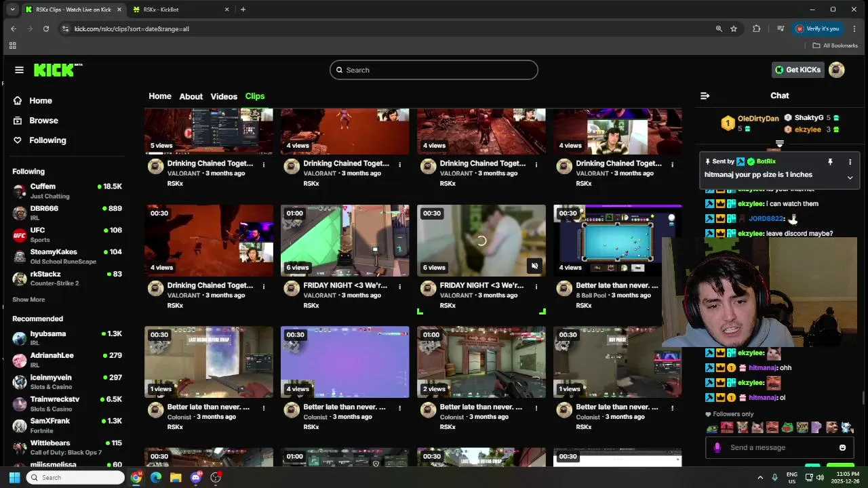Switch to RSKx - KickBot browser tab
The image size is (868, 488).
point(181,9)
